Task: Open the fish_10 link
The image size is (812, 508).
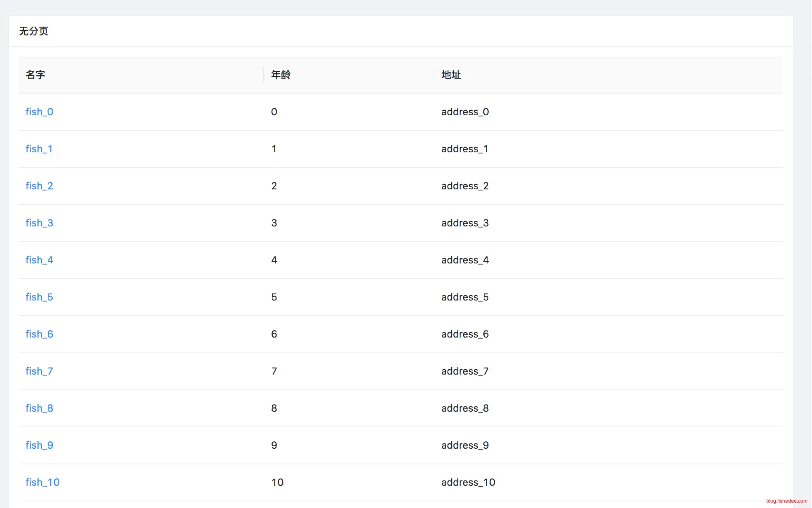Action: click(x=42, y=482)
